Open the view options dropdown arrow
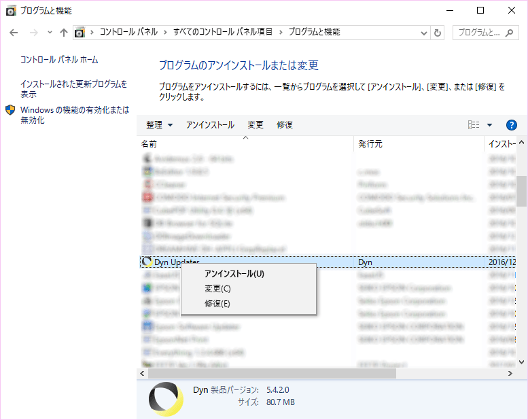 489,125
